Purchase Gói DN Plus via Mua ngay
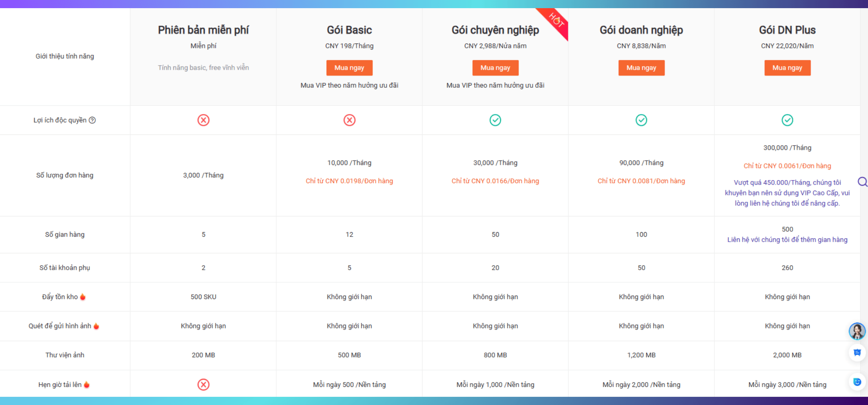The image size is (868, 405). (x=787, y=68)
